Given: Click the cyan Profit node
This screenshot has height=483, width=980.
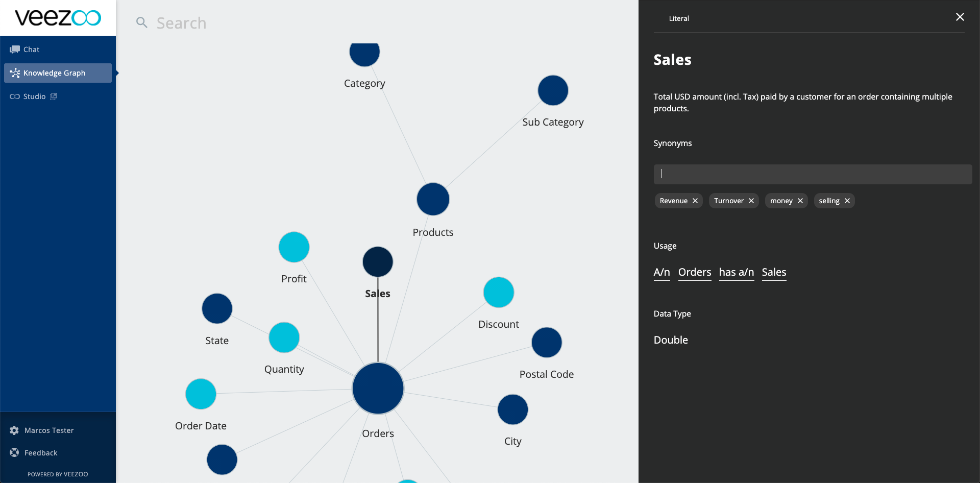Looking at the screenshot, I should (x=294, y=247).
